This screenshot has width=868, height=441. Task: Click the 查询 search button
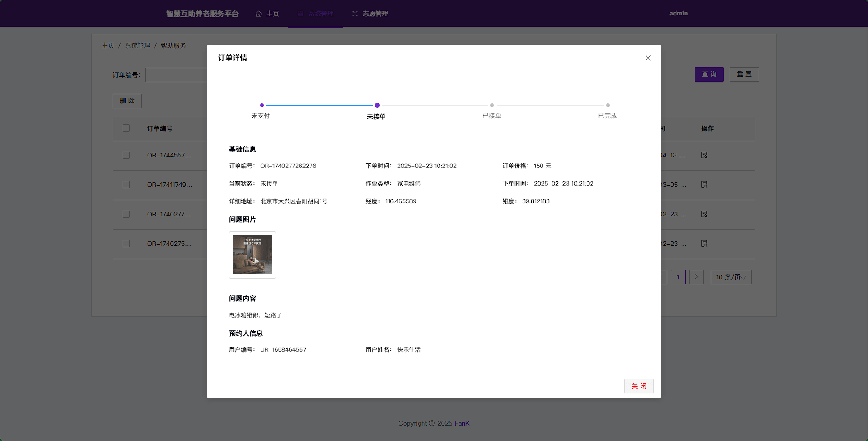[709, 74]
